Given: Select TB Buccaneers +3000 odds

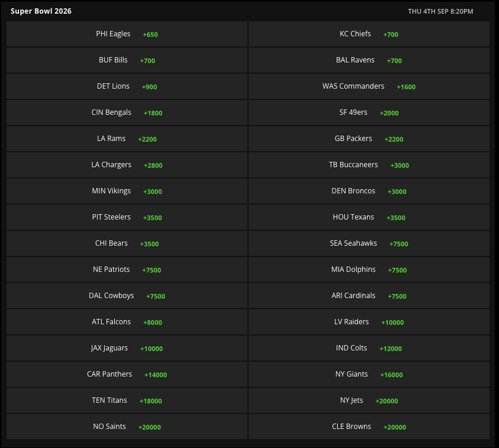Looking at the screenshot, I should (x=369, y=165).
